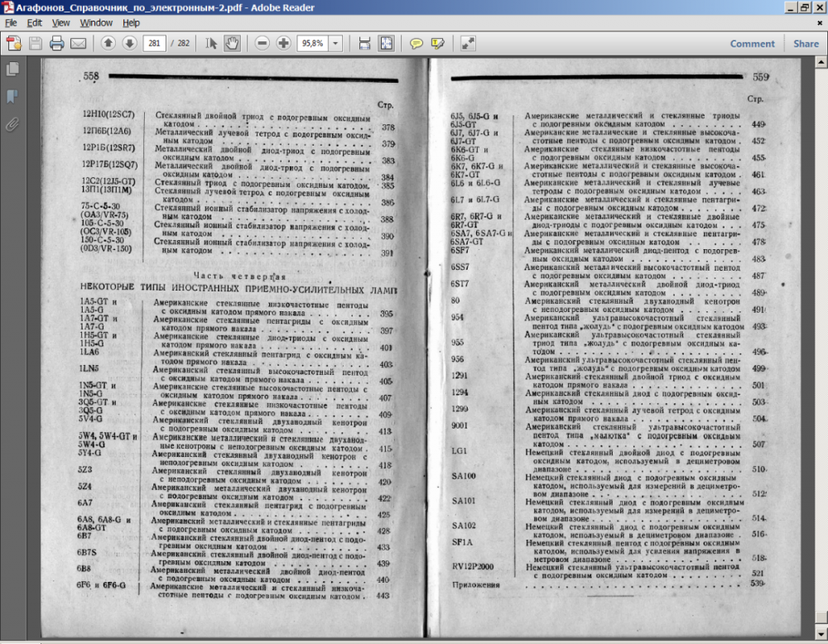Click the Send by email envelope icon
The height and width of the screenshot is (644, 828).
pos(79,43)
